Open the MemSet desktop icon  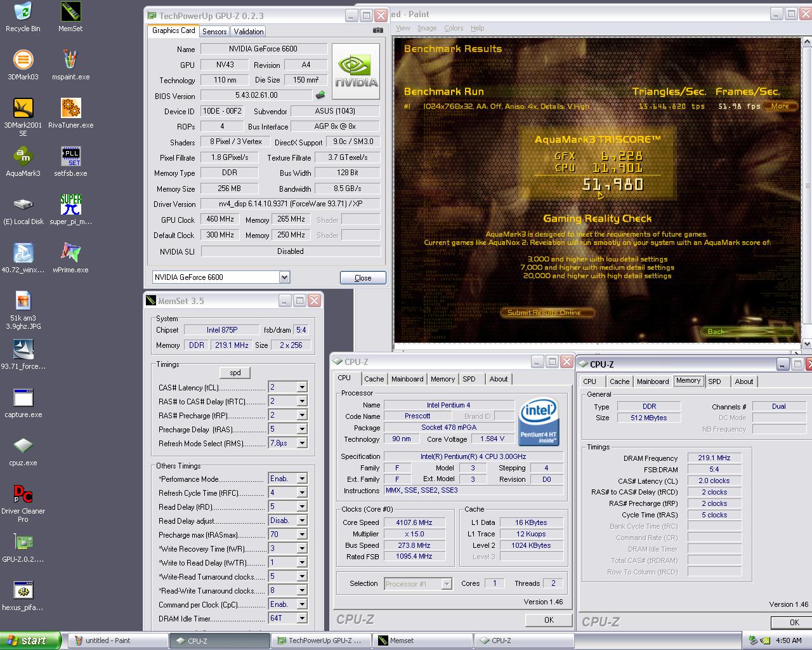click(70, 17)
